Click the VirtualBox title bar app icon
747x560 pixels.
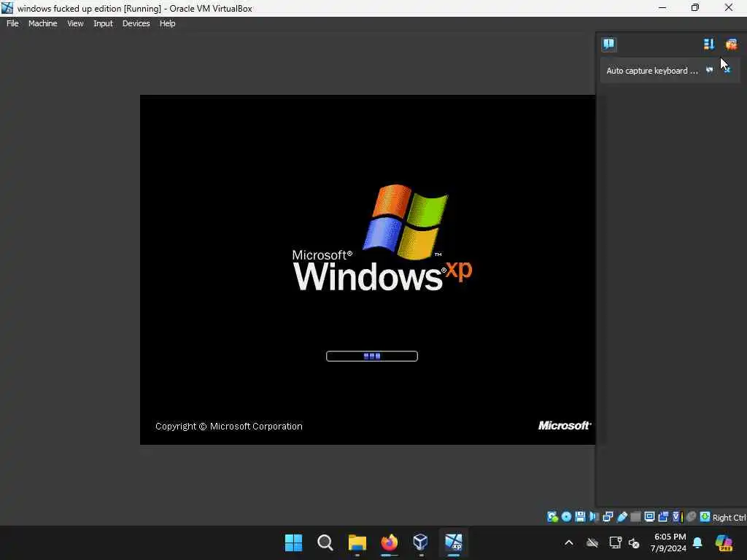[7, 7]
